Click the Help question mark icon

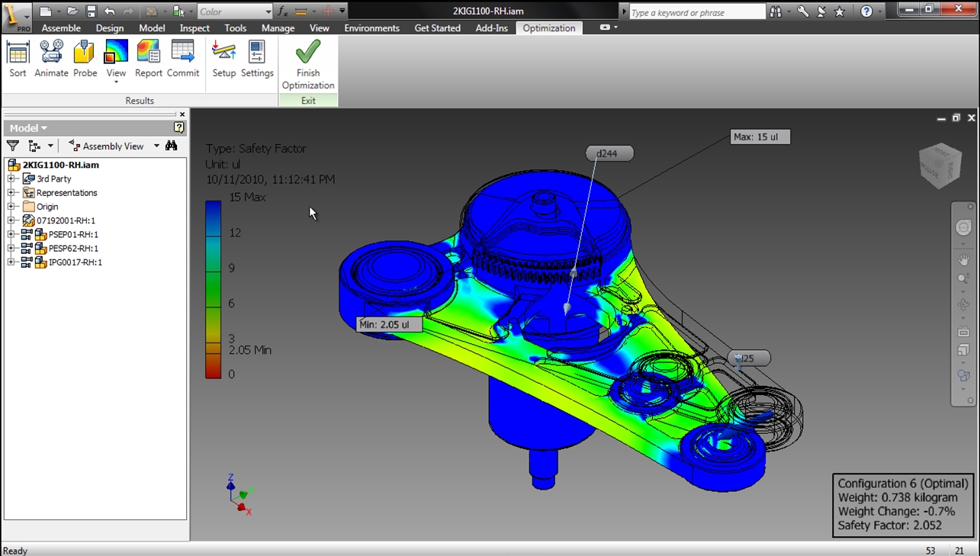click(x=866, y=11)
